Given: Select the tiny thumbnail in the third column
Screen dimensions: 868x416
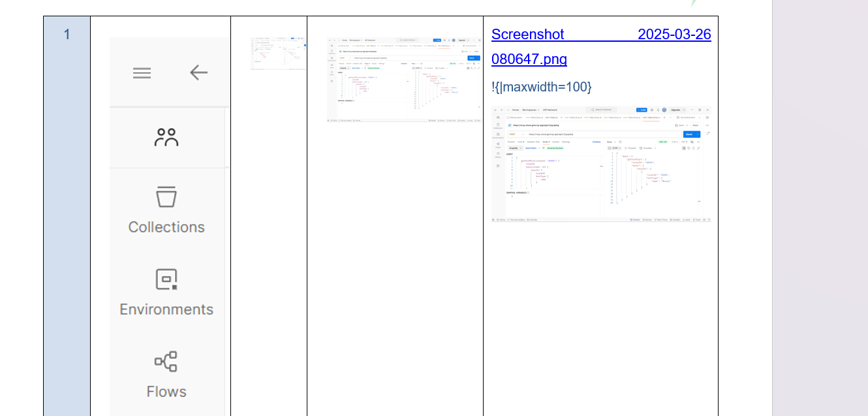Looking at the screenshot, I should coord(278,54).
